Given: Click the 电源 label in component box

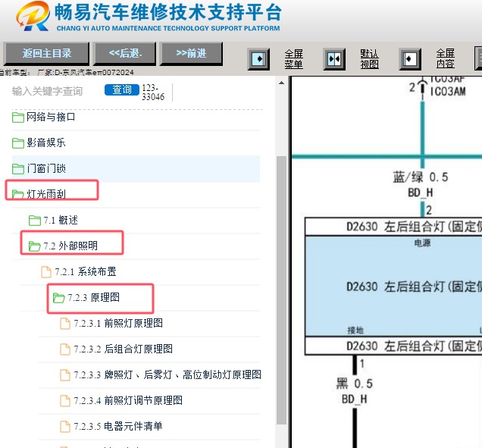Looking at the screenshot, I should [422, 243].
